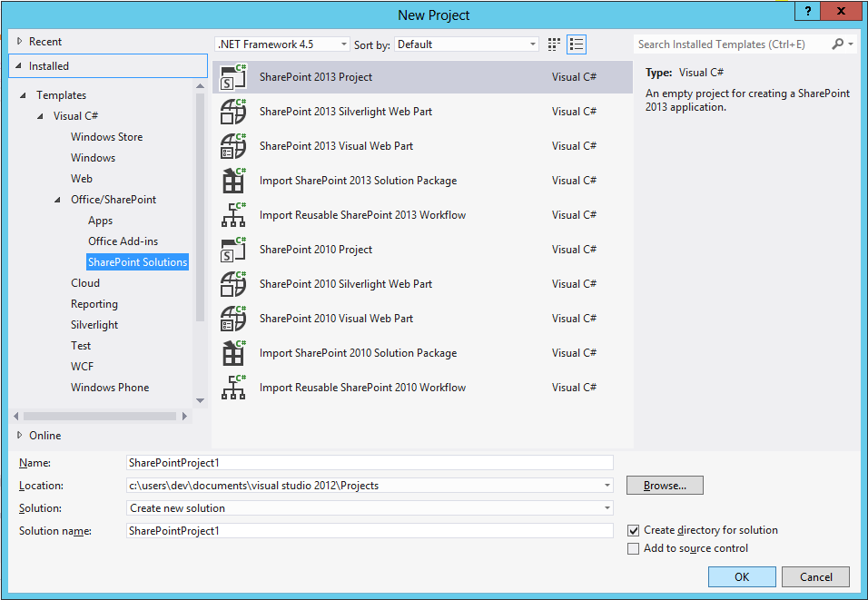Click the SharePoint 2013 Project template icon
The height and width of the screenshot is (600, 868).
point(233,77)
